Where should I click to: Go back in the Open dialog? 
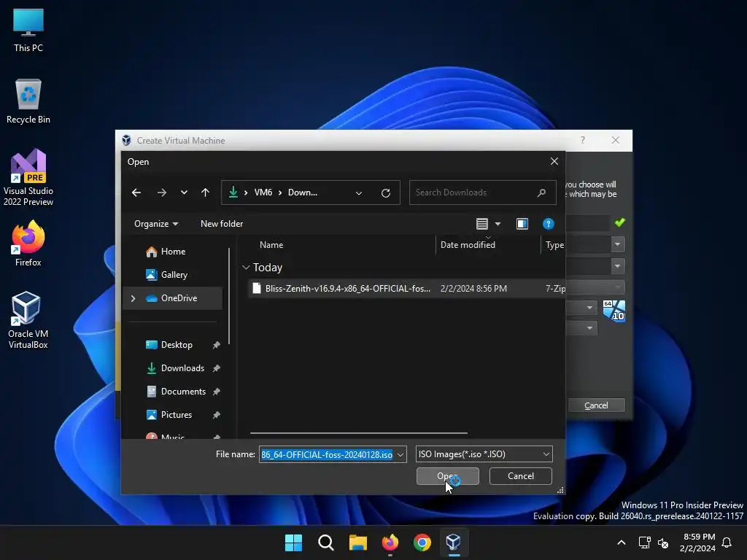136,192
